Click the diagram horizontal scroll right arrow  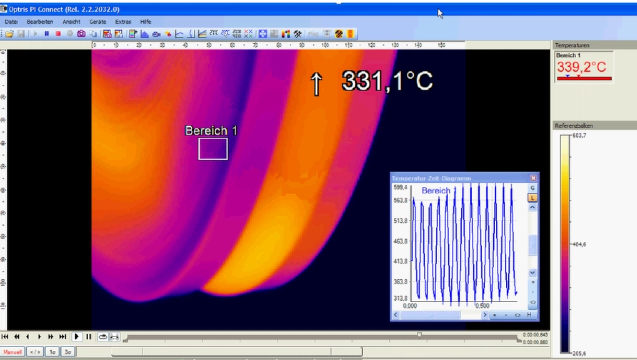click(x=484, y=315)
